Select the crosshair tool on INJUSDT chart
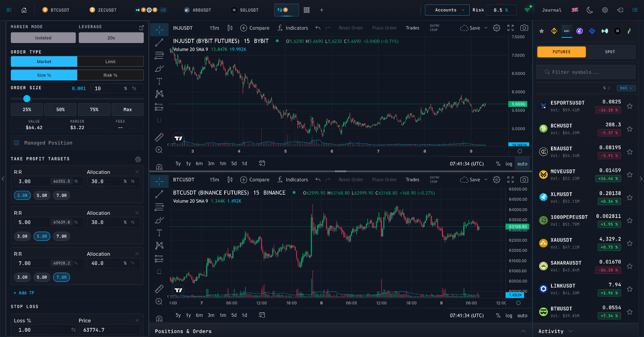 coord(159,30)
